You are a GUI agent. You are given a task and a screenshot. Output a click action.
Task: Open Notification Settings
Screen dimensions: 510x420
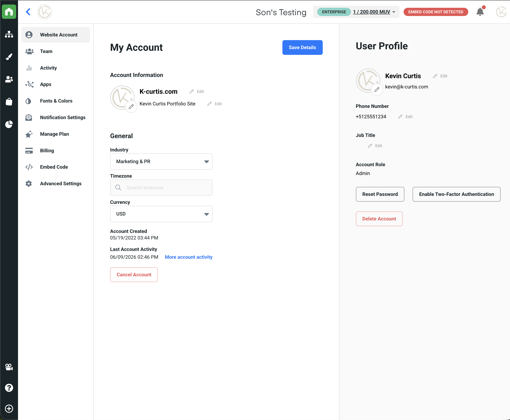(56, 117)
